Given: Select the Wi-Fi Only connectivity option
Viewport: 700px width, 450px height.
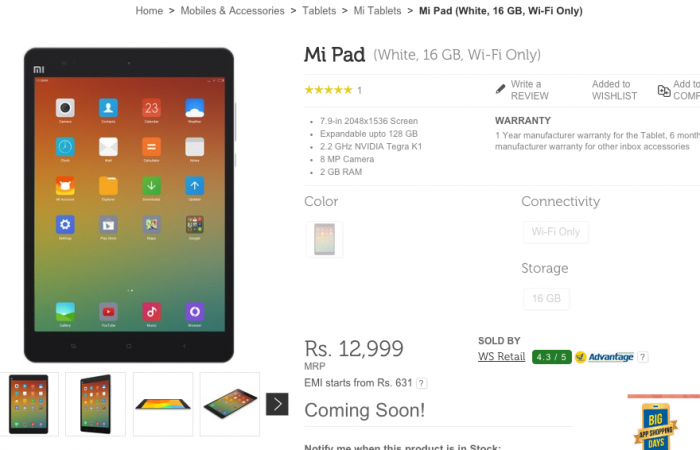Looking at the screenshot, I should [556, 232].
